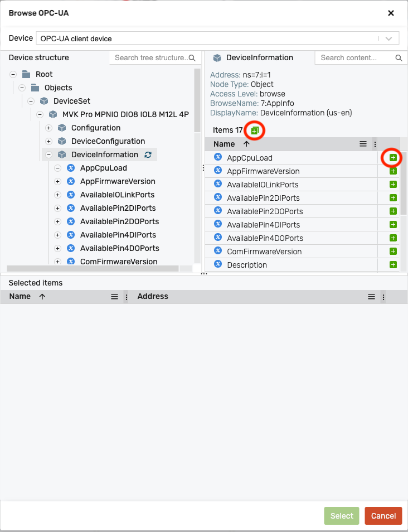Focus the Search tree structure field
Image resolution: width=408 pixels, height=532 pixels.
pos(151,58)
